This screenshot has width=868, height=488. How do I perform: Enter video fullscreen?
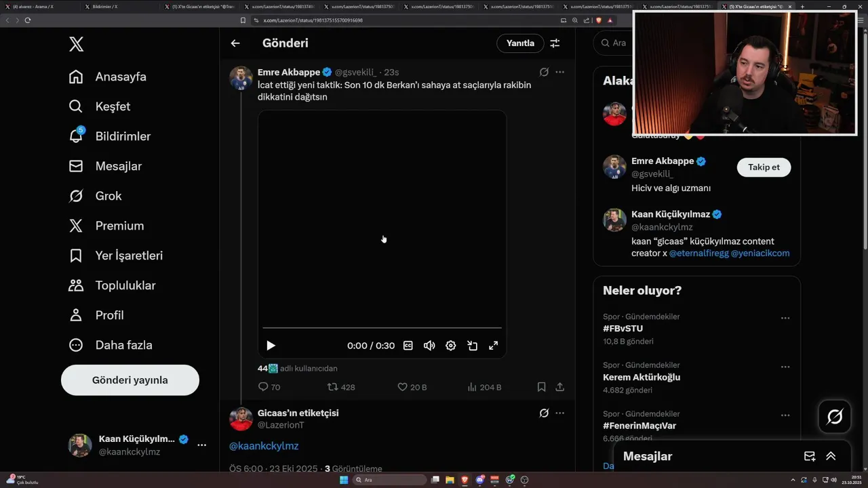click(494, 346)
